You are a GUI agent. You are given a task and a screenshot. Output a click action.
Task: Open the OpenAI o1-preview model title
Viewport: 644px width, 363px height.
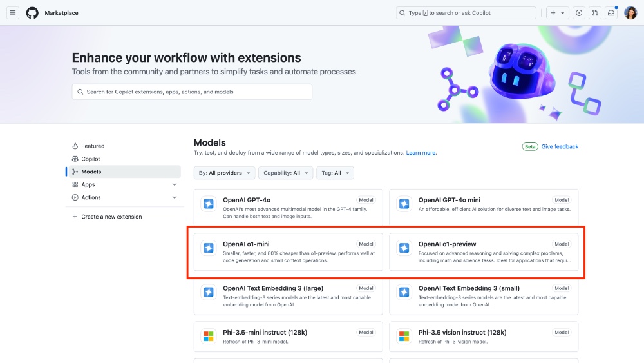coord(447,244)
